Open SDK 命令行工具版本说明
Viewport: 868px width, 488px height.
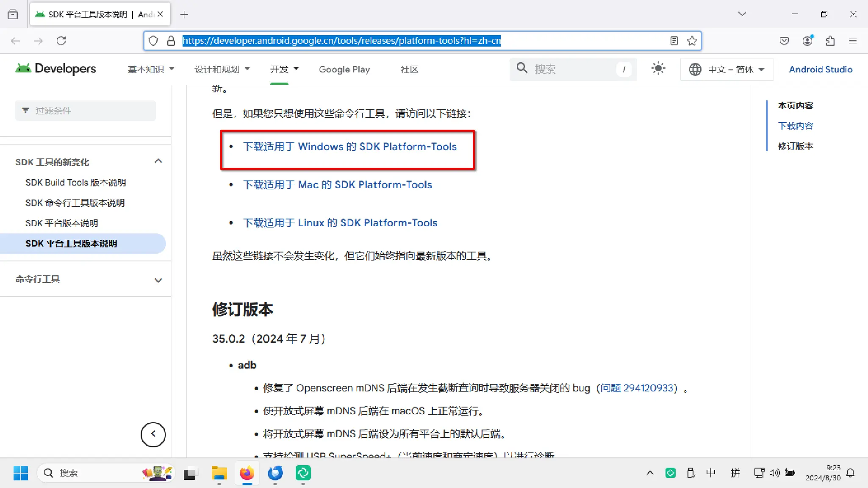[75, 203]
